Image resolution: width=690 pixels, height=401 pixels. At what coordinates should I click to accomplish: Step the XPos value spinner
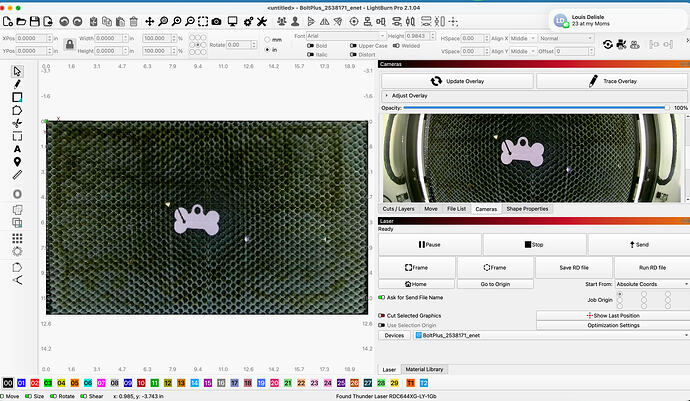[50, 38]
